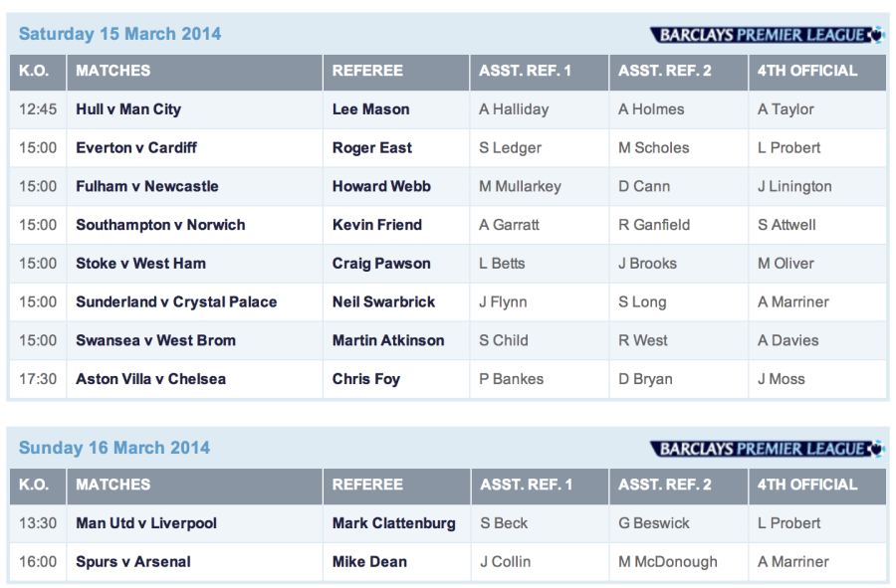Click the Swansea v West Brom match

155,340
